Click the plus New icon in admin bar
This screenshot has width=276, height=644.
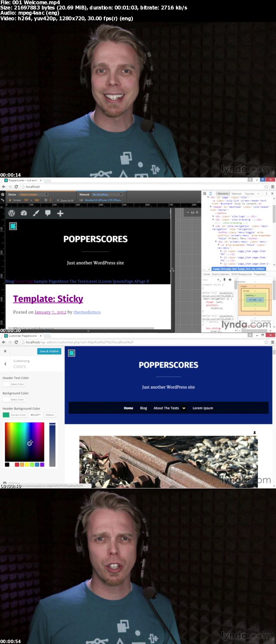click(x=60, y=213)
